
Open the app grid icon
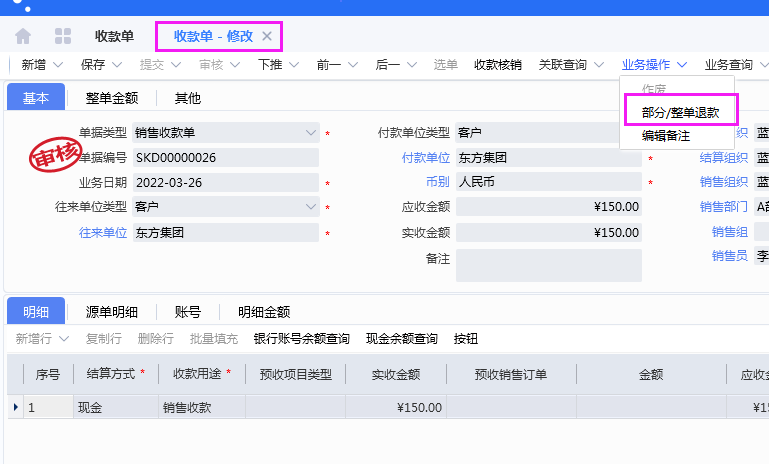(x=63, y=36)
